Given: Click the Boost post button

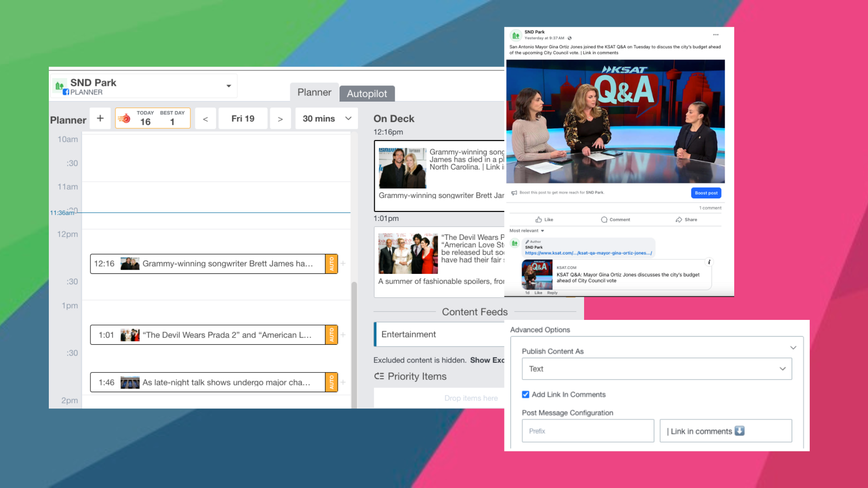Looking at the screenshot, I should click(x=706, y=193).
